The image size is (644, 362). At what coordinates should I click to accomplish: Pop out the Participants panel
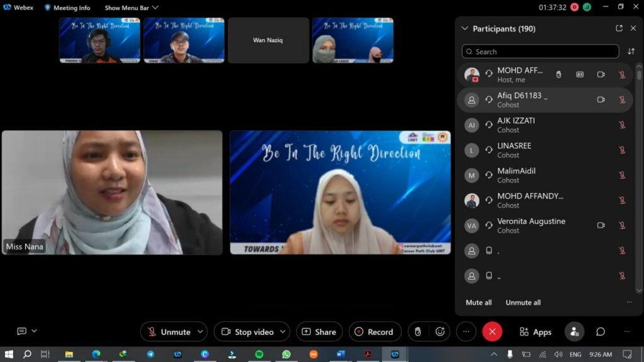point(619,28)
